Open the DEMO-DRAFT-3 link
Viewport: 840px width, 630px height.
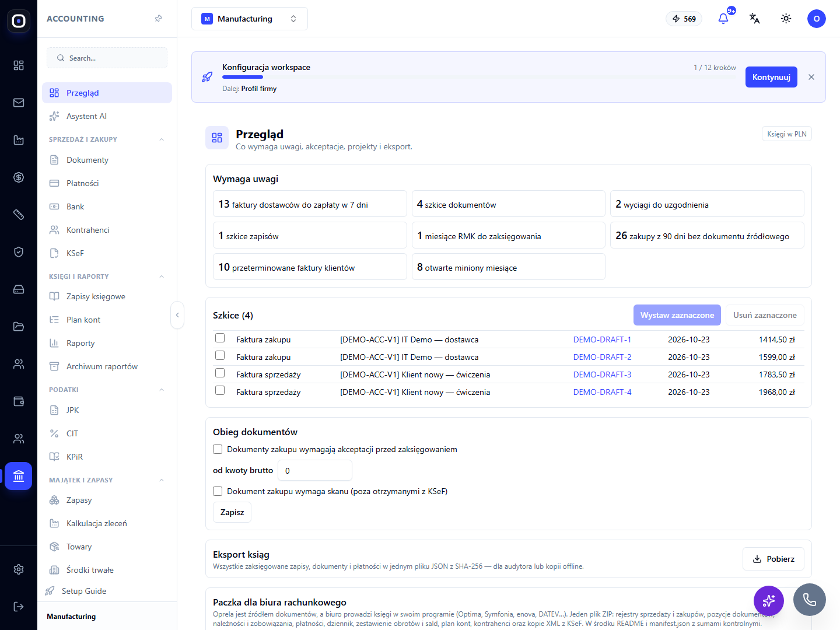602,374
